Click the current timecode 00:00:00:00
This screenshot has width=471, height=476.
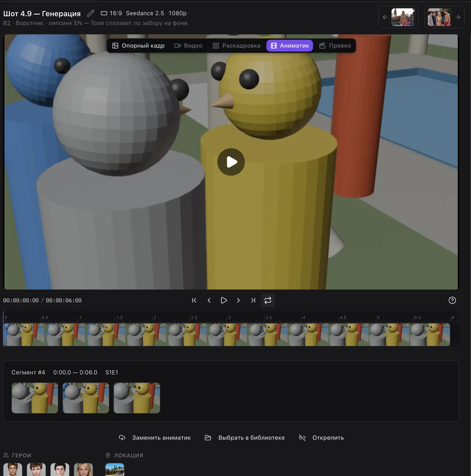[21, 300]
